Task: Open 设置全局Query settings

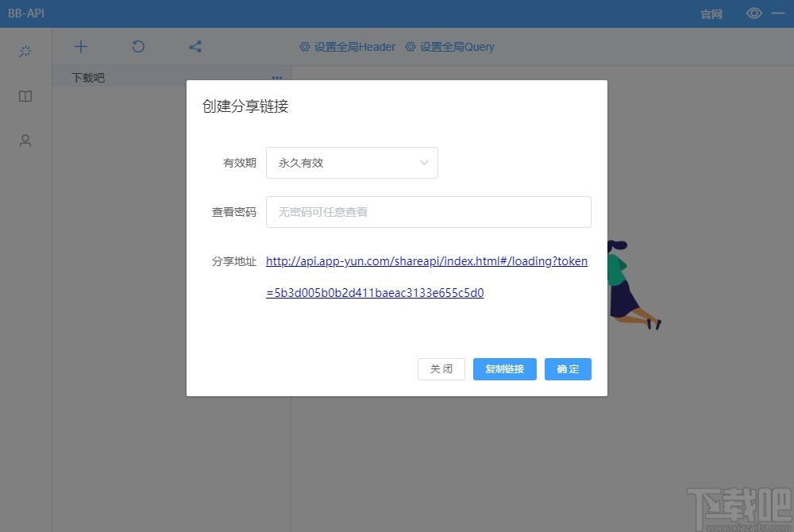Action: point(457,47)
